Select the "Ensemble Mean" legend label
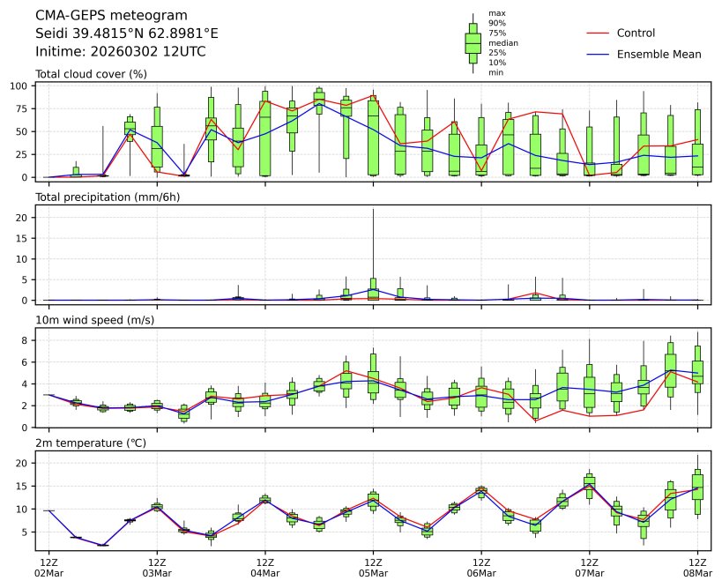Viewport: 722px width, 588px height. [659, 55]
